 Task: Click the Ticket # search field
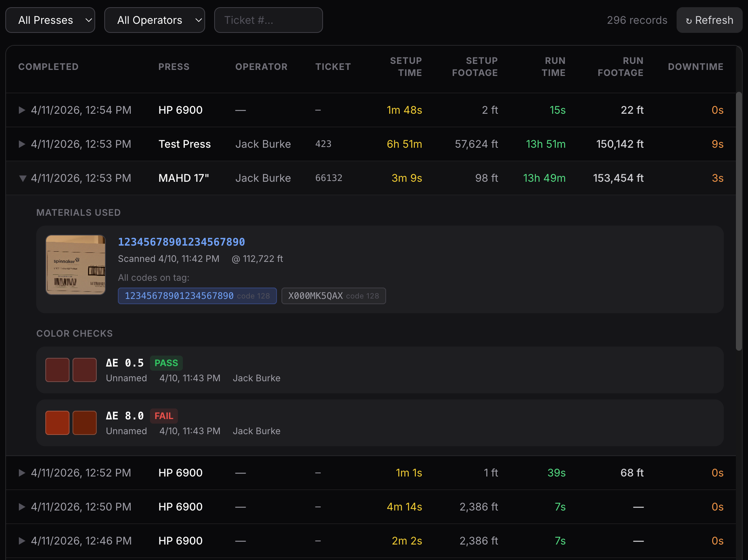point(268,20)
